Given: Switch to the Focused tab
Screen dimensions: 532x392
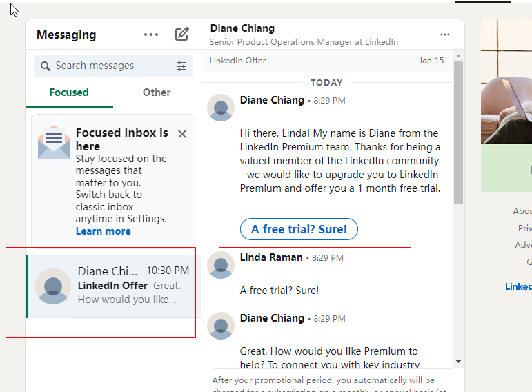Looking at the screenshot, I should (x=69, y=92).
